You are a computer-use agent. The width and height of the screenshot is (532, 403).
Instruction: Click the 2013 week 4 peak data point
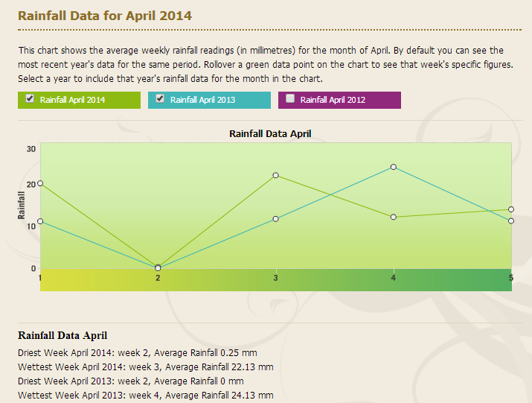(393, 167)
